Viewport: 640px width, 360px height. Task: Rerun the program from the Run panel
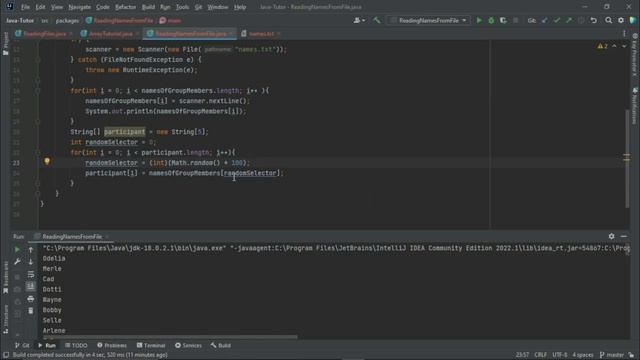click(17, 249)
